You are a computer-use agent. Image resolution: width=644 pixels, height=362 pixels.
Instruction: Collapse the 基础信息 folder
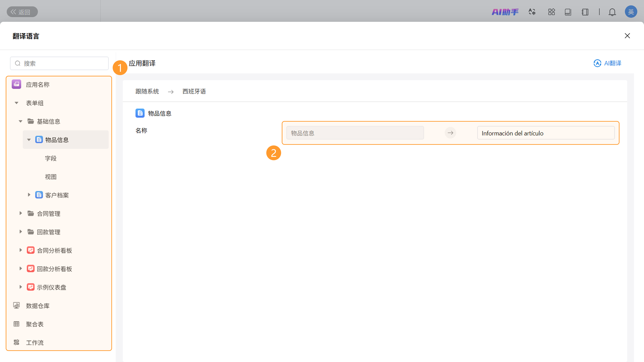[x=20, y=121]
